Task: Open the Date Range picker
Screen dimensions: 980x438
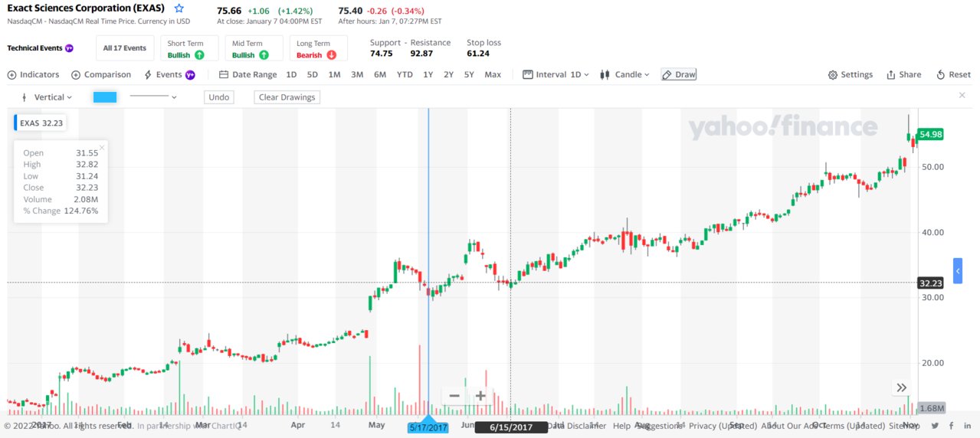Action: click(248, 74)
